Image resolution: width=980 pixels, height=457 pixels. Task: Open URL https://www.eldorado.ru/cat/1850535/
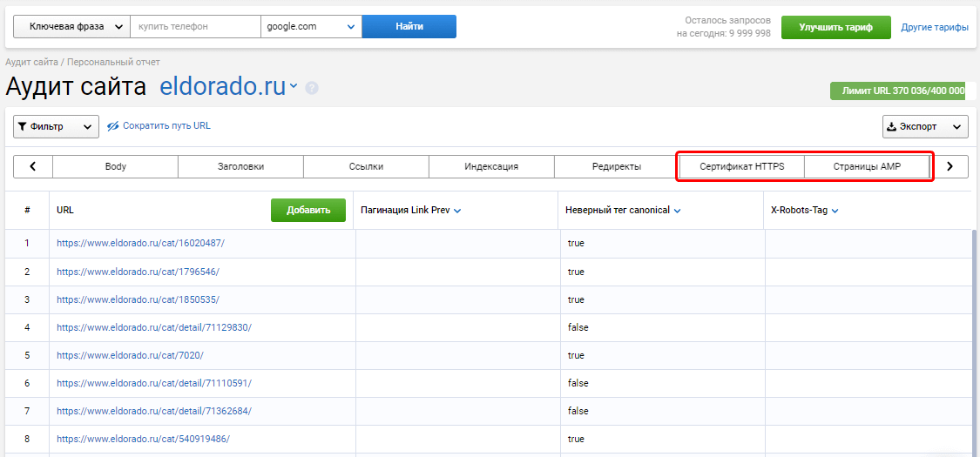139,299
